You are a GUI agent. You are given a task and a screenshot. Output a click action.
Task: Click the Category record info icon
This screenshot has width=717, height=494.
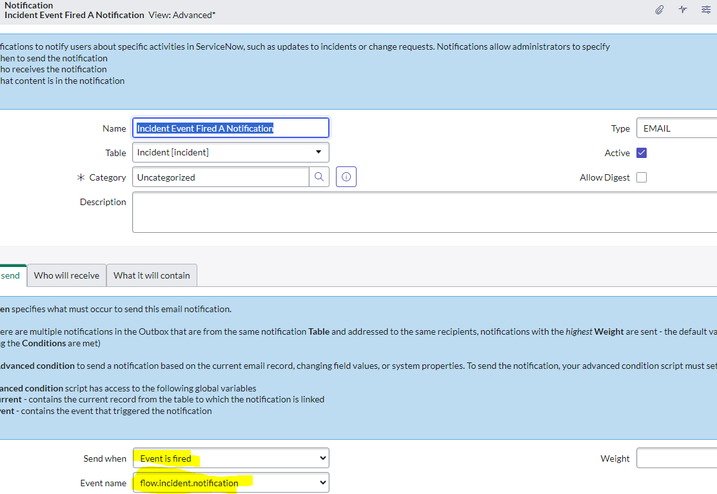[x=346, y=177]
